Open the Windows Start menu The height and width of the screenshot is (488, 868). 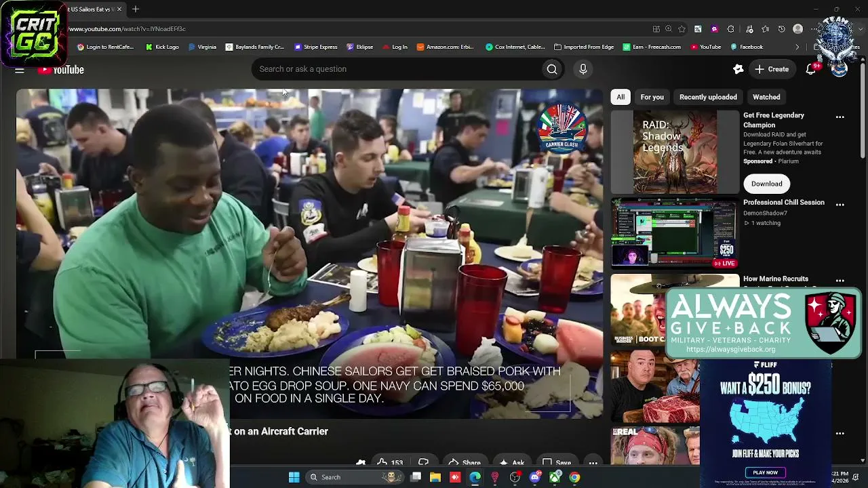coord(294,477)
